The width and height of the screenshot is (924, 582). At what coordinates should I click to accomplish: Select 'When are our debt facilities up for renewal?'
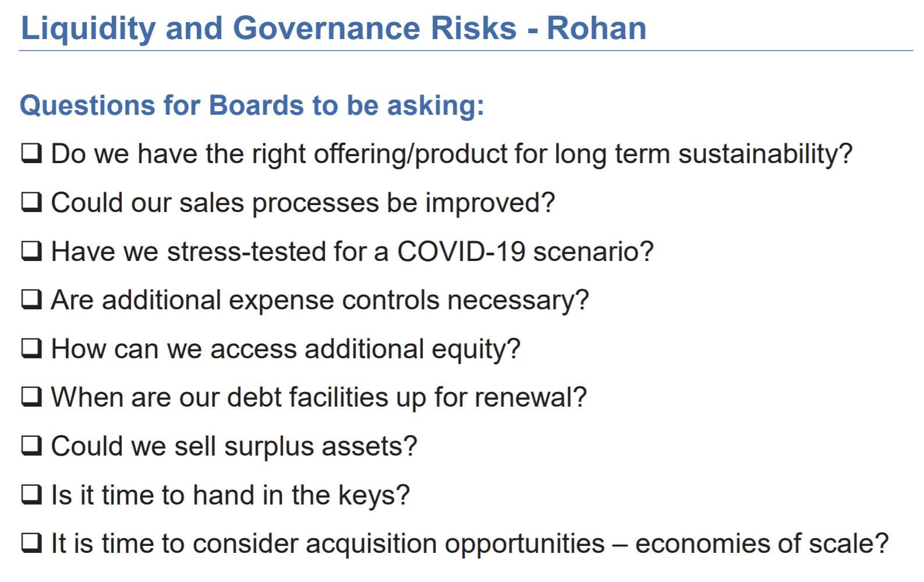318,397
